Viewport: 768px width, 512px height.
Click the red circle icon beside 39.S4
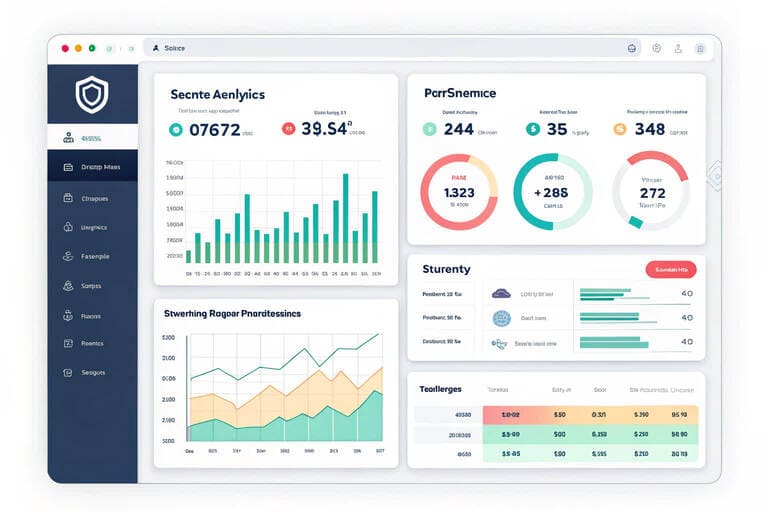pos(288,129)
